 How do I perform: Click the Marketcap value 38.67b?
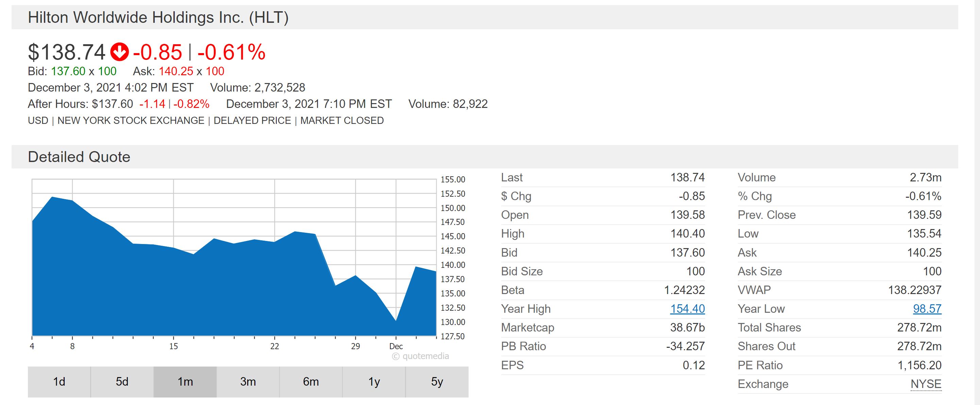point(687,328)
